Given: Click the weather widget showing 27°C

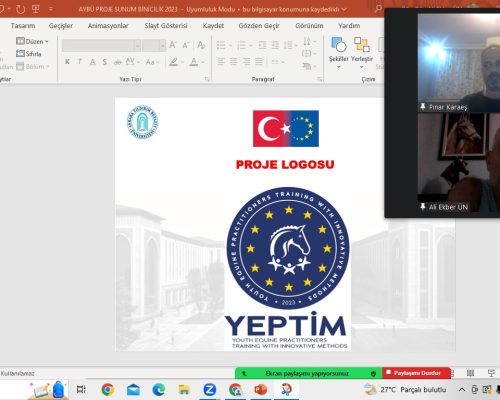Looking at the screenshot, I should click(x=405, y=389).
